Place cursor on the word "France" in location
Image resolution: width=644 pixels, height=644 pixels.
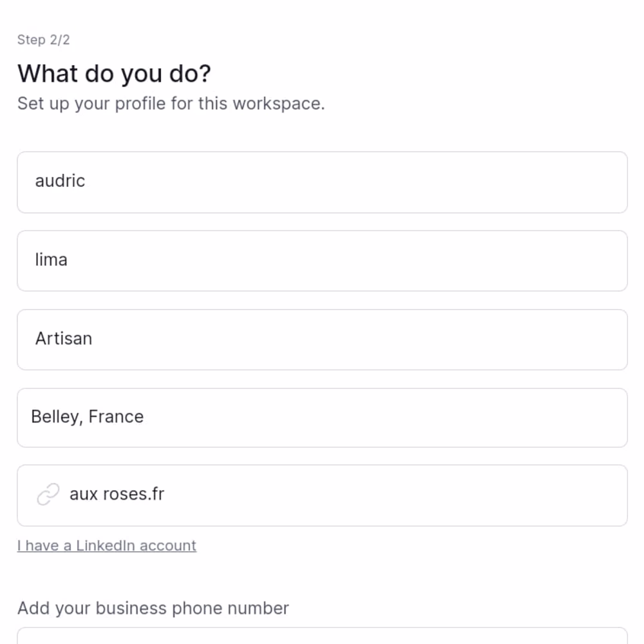(x=116, y=417)
